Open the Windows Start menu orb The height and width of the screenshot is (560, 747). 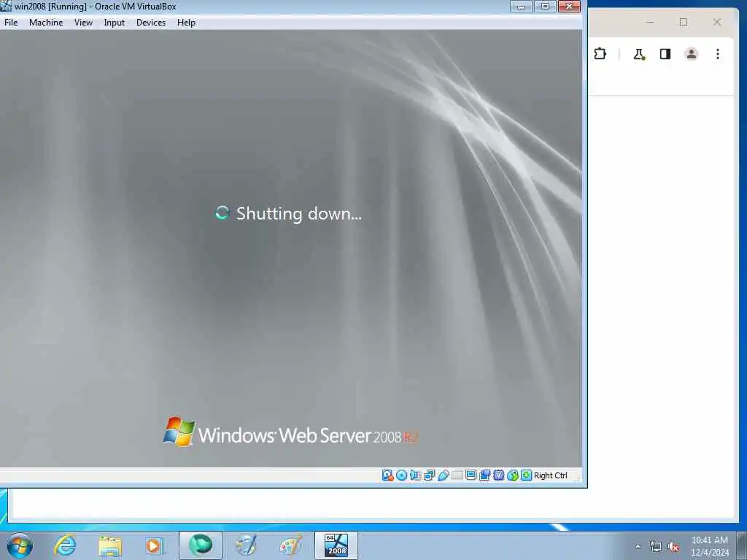pos(20,545)
